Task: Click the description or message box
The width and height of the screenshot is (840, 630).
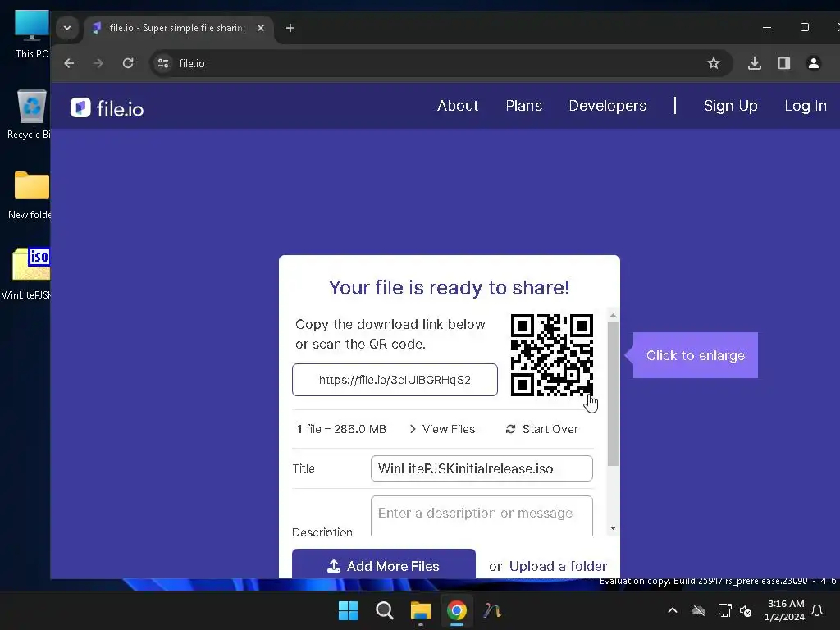Action: (482, 515)
